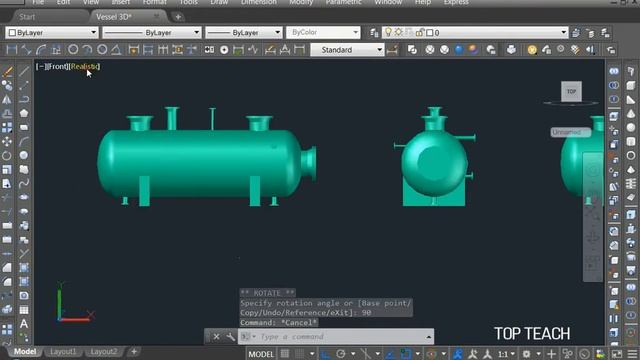Toggle polar tracking in status bar
Image resolution: width=640 pixels, height=360 pixels.
[x=341, y=354]
